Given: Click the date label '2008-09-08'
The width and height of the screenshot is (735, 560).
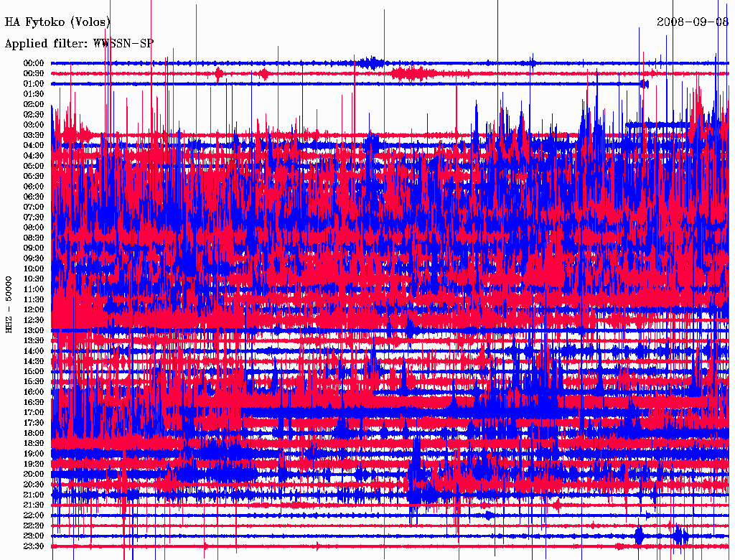Looking at the screenshot, I should 693,22.
